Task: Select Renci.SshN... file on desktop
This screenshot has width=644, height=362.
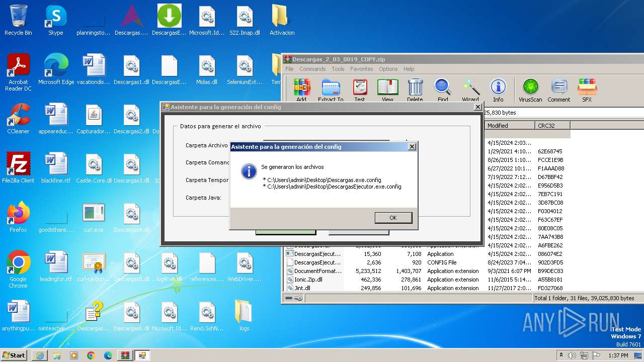Action: coord(207,316)
